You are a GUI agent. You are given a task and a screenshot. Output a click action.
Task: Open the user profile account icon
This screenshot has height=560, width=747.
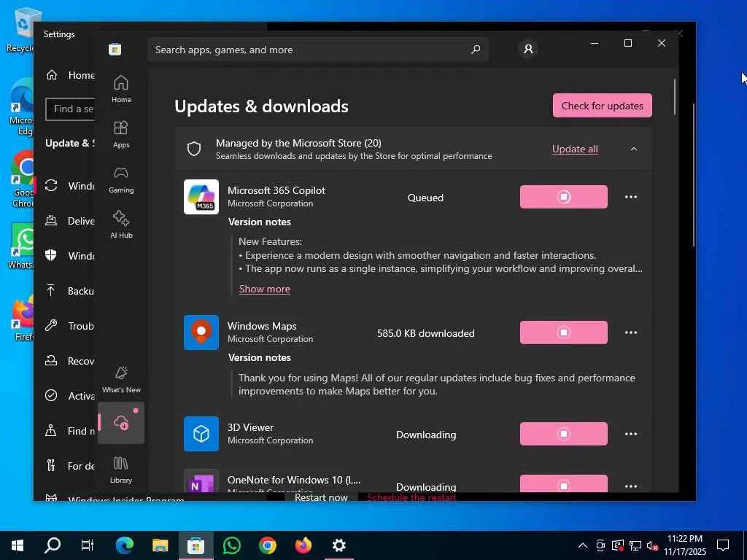click(x=528, y=49)
